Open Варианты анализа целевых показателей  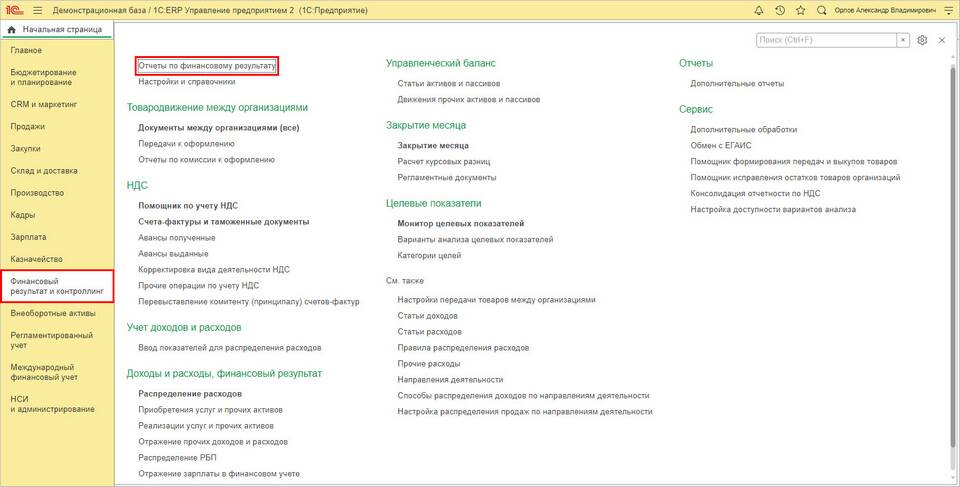pyautogui.click(x=475, y=240)
